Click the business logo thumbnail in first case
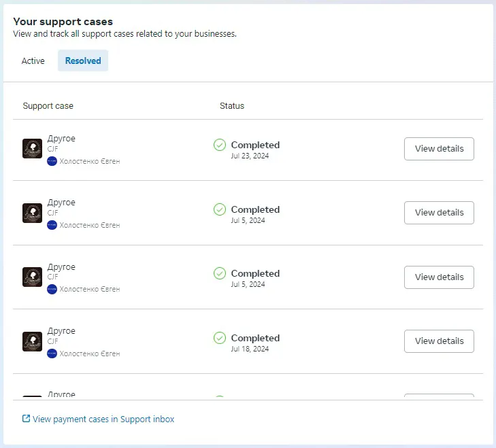Viewport: 496px width, 448px height. [32, 149]
